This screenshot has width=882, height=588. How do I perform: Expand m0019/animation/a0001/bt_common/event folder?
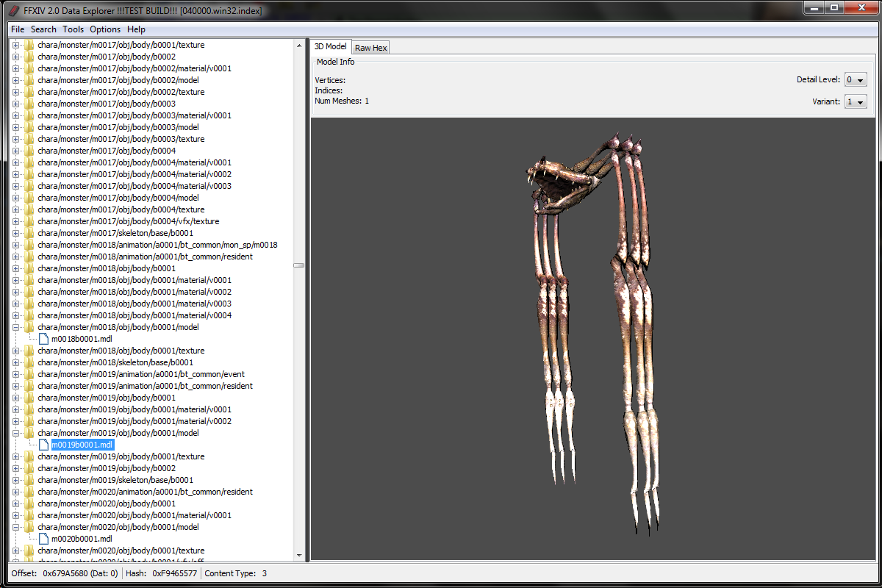click(16, 374)
